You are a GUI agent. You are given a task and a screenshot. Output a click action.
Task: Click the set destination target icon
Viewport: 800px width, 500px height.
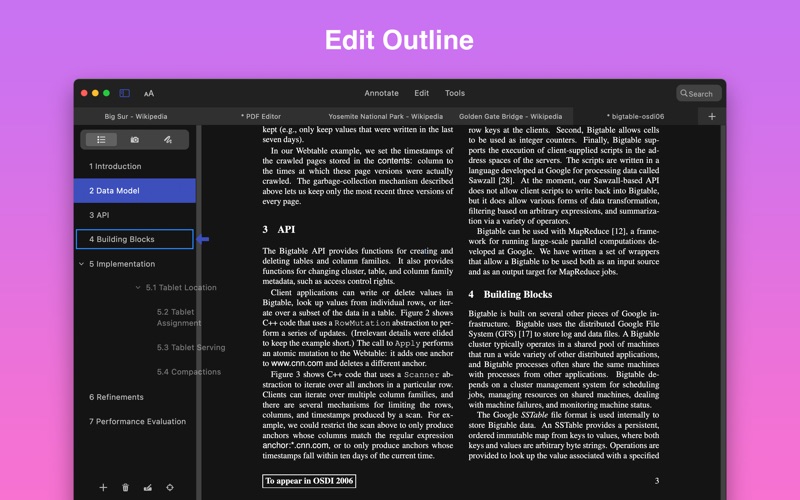tap(170, 488)
